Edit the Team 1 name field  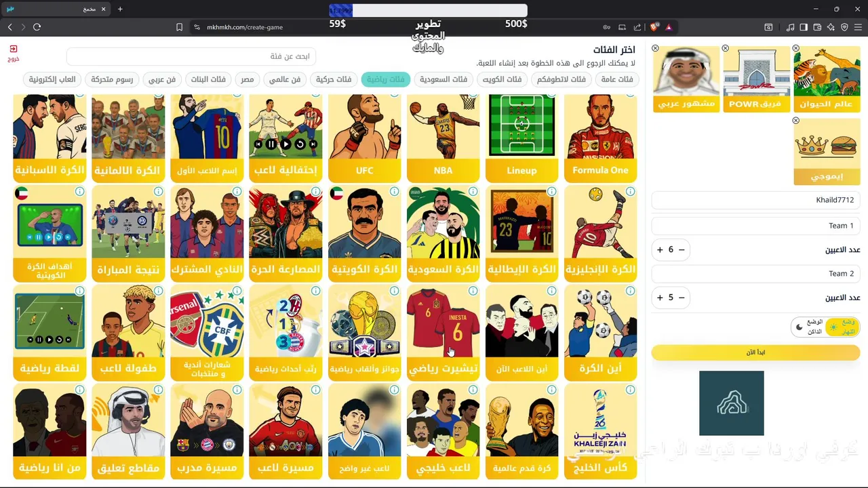point(755,226)
